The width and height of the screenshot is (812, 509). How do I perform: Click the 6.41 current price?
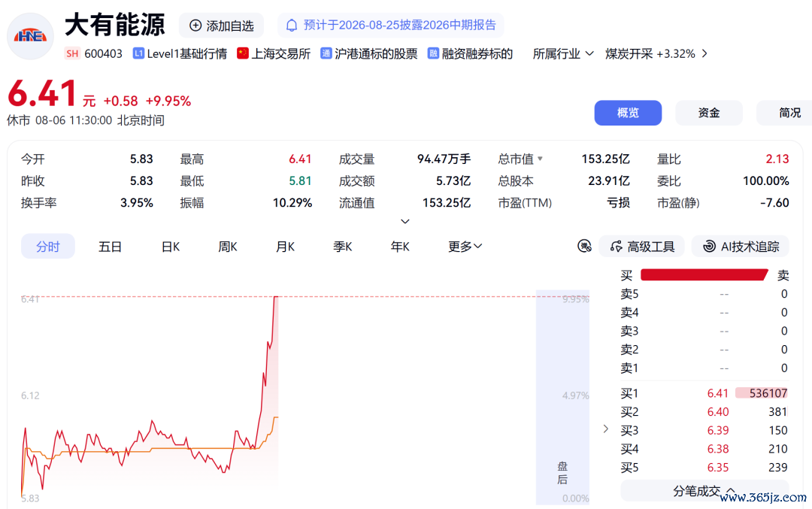point(42,94)
